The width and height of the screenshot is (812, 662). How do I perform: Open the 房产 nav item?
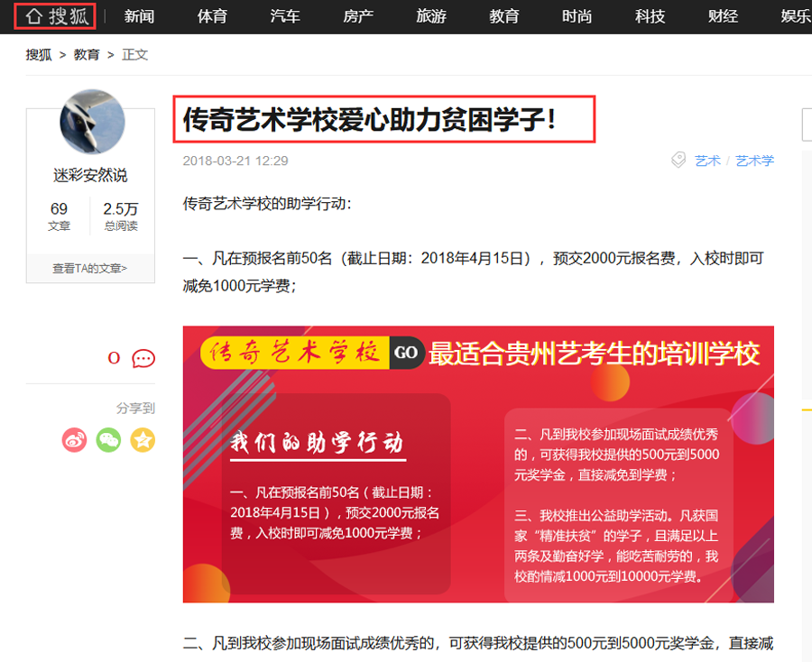click(358, 16)
